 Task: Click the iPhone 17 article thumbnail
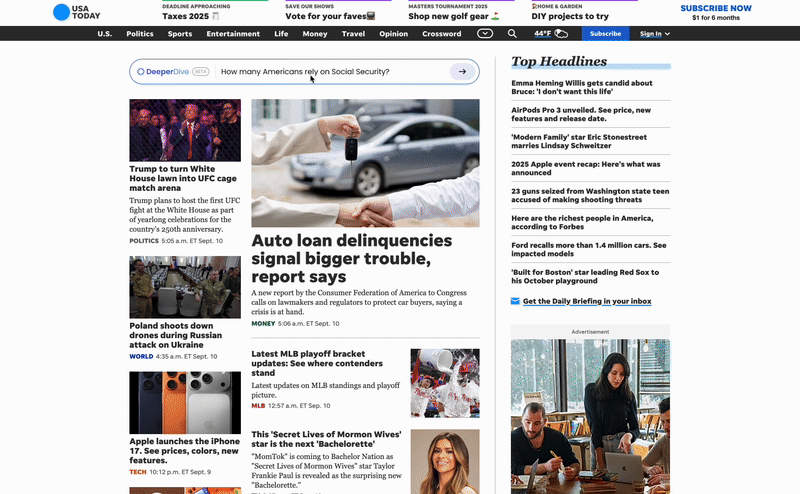(185, 402)
